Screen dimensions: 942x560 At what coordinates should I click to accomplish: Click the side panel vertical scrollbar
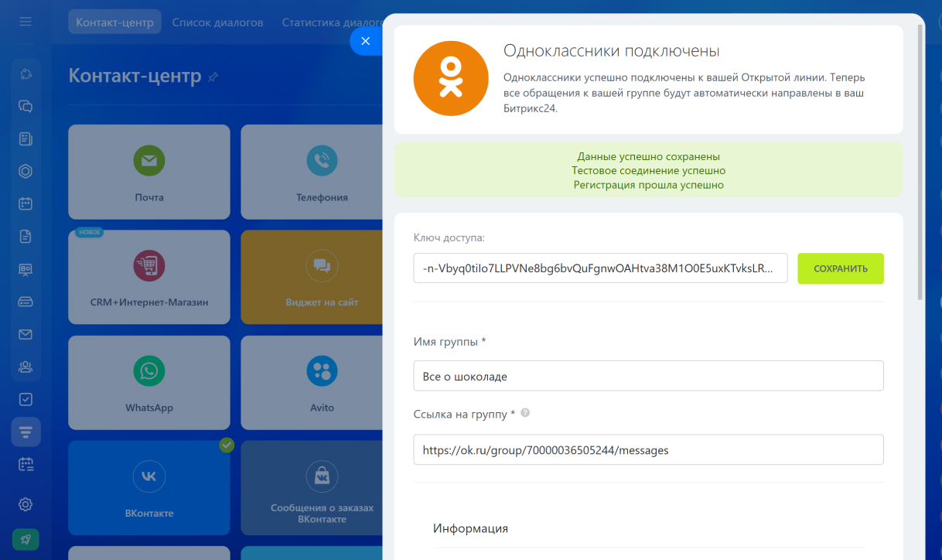click(920, 162)
